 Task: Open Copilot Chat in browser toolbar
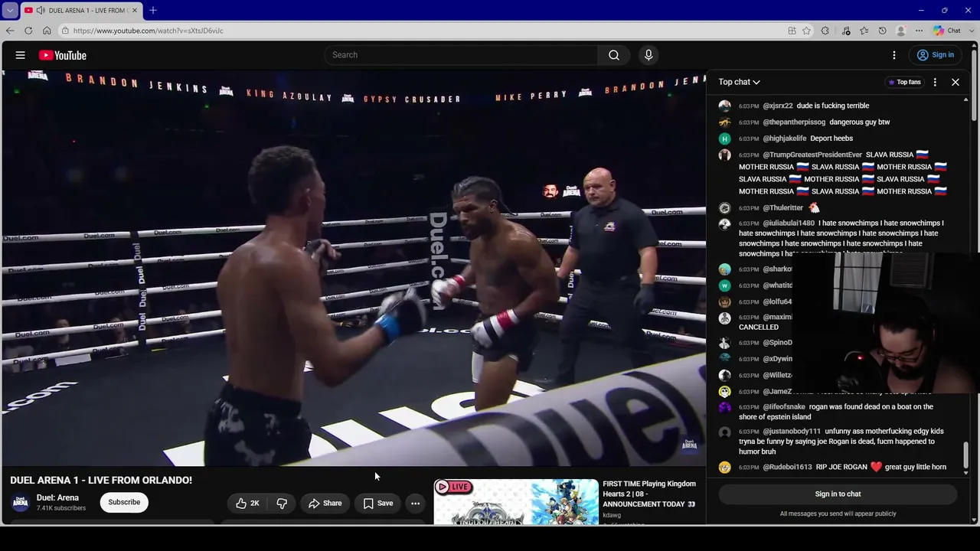[947, 31]
